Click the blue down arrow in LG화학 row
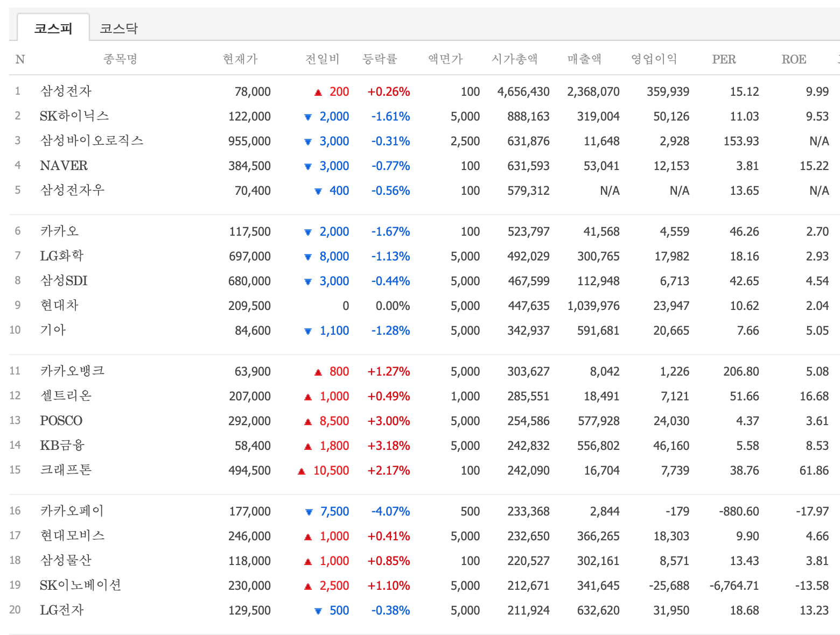This screenshot has width=840, height=635. click(x=308, y=257)
